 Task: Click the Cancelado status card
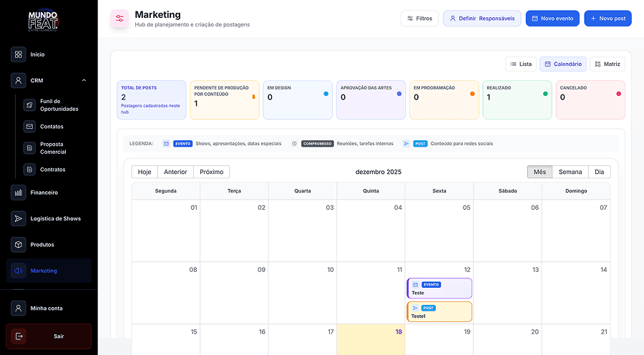pyautogui.click(x=590, y=100)
